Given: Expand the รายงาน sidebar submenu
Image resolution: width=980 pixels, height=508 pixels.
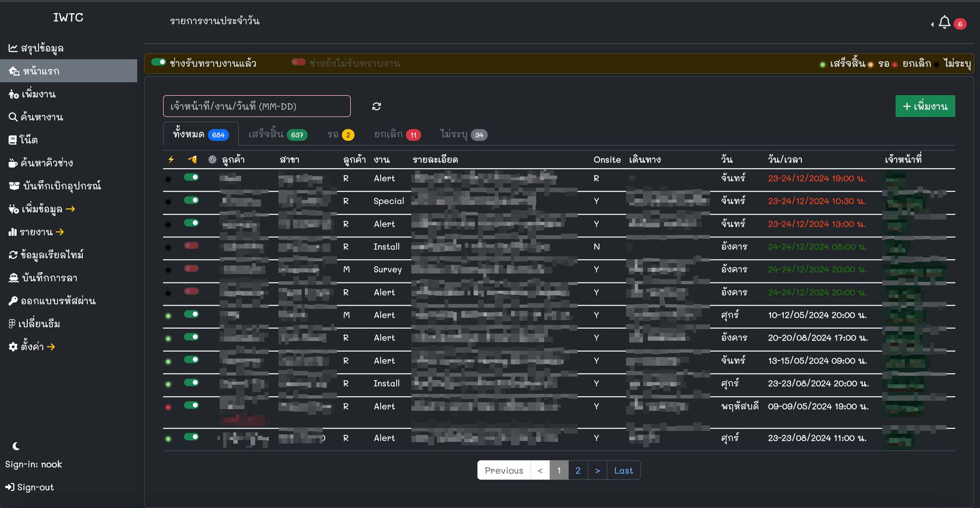Looking at the screenshot, I should click(36, 232).
